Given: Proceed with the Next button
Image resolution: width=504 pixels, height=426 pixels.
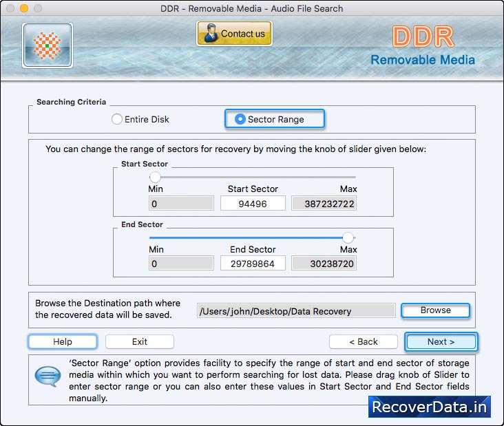Looking at the screenshot, I should click(x=441, y=342).
